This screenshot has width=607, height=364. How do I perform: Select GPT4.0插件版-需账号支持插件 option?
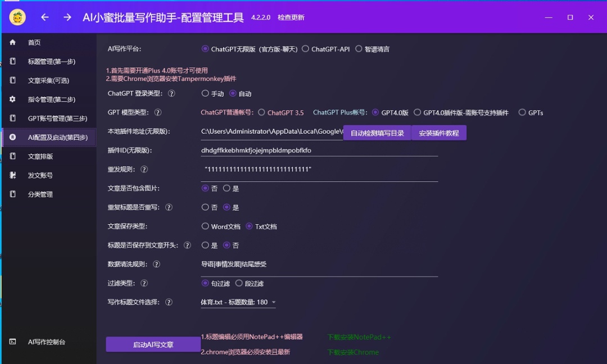[x=461, y=112]
